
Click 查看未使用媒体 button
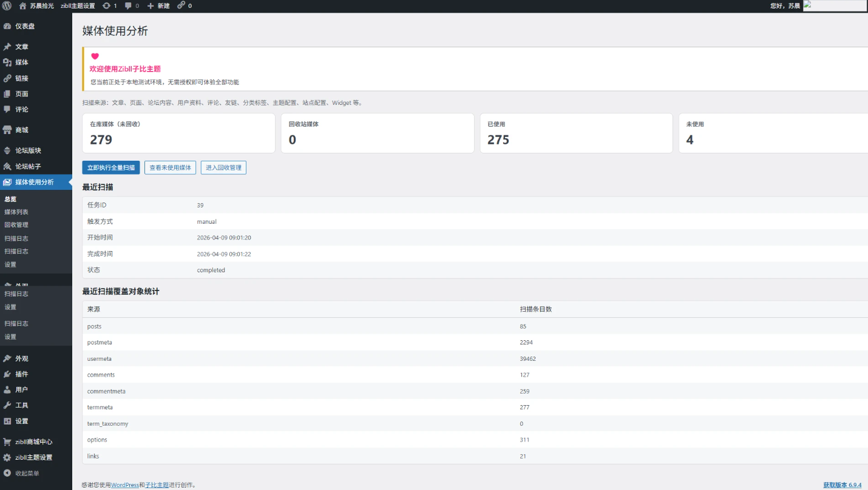170,167
